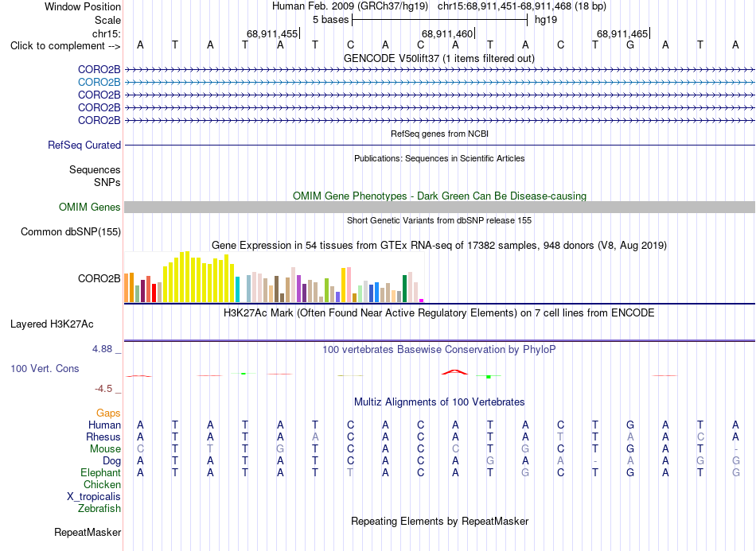
Task: Click the gray OMIM Genes bar
Action: pyautogui.click(x=439, y=207)
